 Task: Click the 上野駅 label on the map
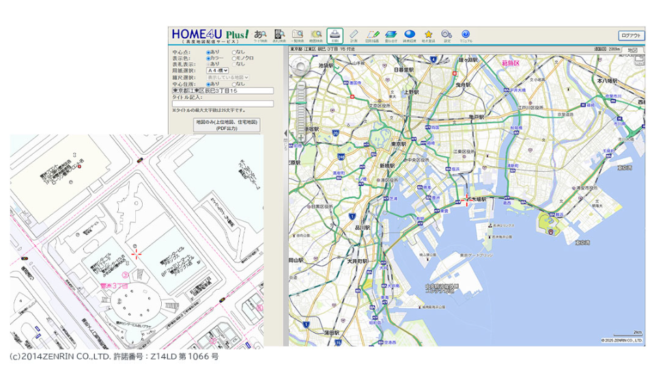[x=411, y=92]
